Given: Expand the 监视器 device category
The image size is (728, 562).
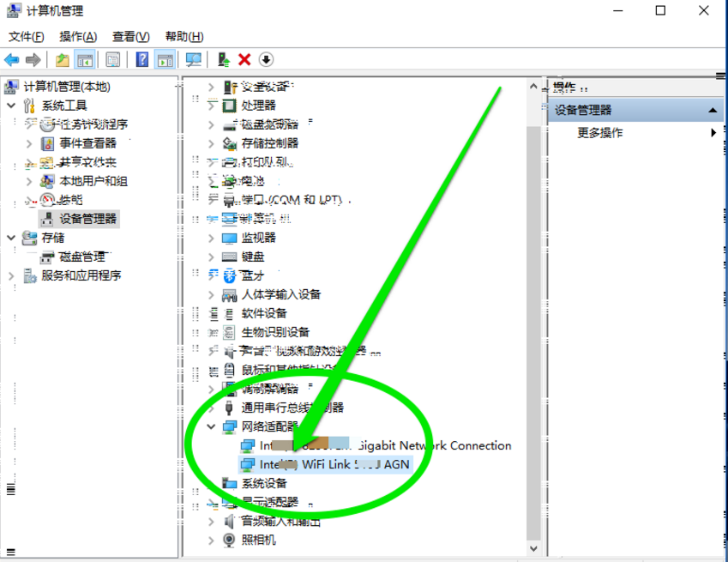Looking at the screenshot, I should point(211,239).
